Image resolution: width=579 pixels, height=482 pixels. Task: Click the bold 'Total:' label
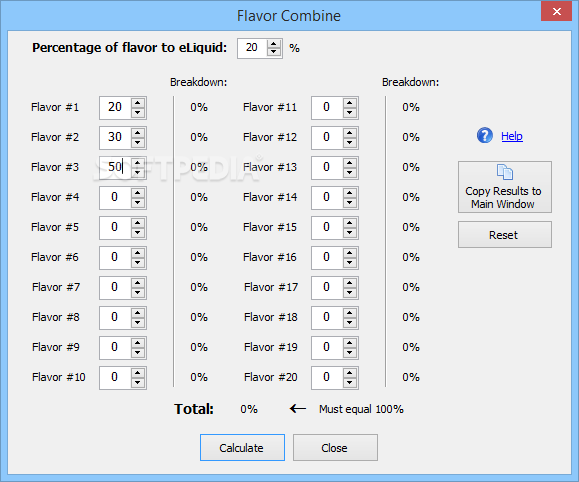point(194,409)
